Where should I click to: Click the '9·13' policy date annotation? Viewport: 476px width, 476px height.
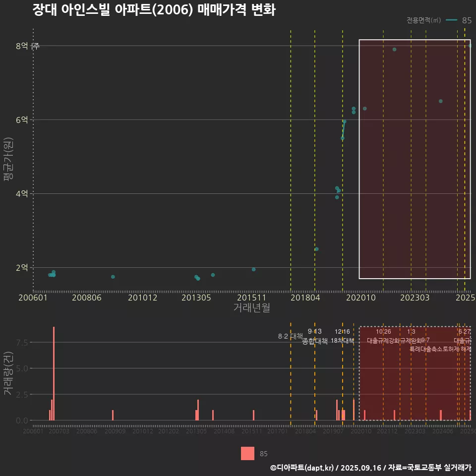point(314,331)
